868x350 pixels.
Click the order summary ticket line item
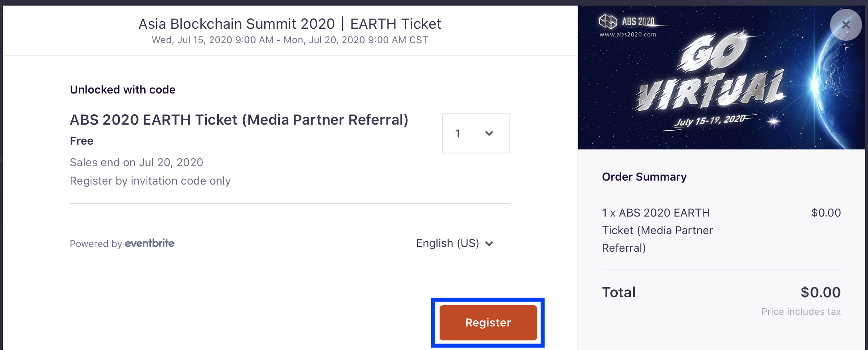657,230
